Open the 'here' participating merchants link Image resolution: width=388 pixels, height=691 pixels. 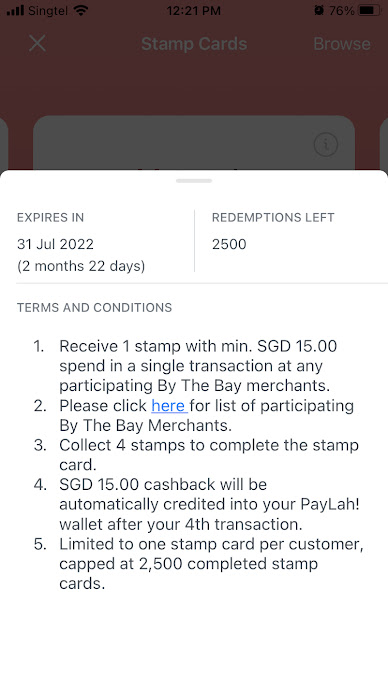click(x=169, y=405)
